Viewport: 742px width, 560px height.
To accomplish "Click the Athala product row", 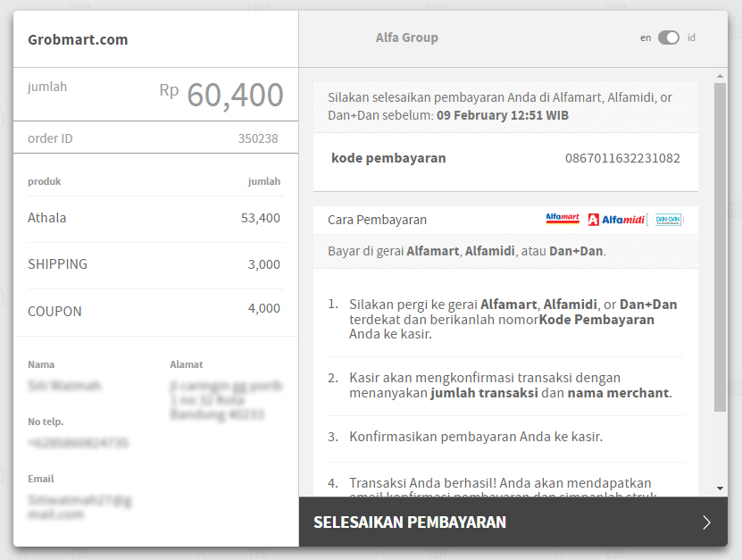I will [x=155, y=218].
